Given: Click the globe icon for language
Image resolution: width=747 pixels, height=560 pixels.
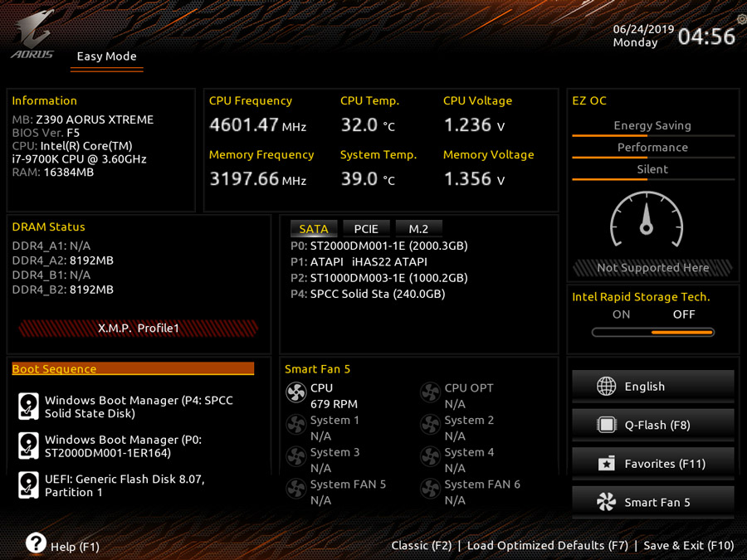Looking at the screenshot, I should 607,386.
